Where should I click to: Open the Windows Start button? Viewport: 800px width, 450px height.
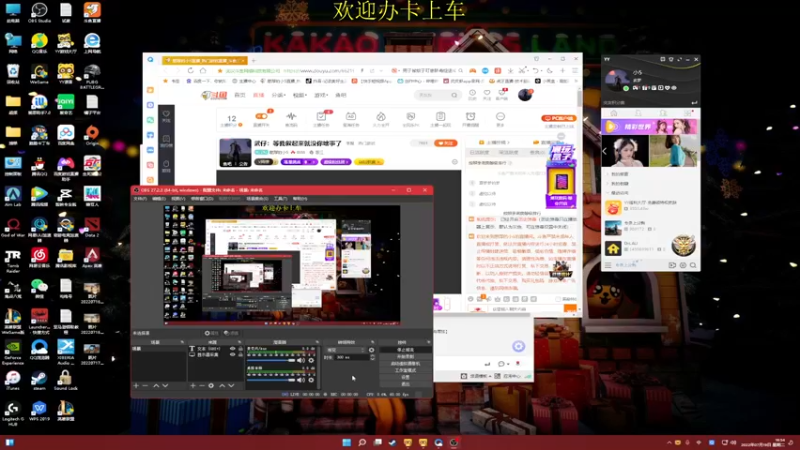point(346,442)
